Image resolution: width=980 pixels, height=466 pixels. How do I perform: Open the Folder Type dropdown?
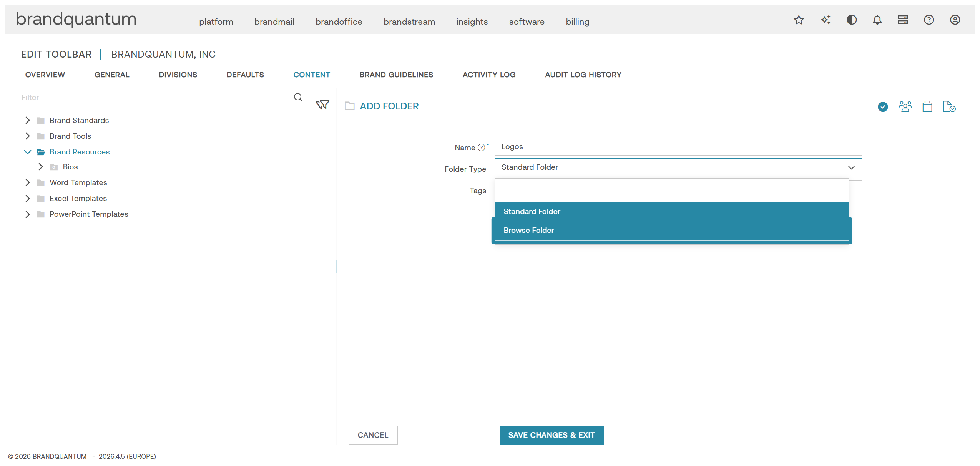coord(678,168)
